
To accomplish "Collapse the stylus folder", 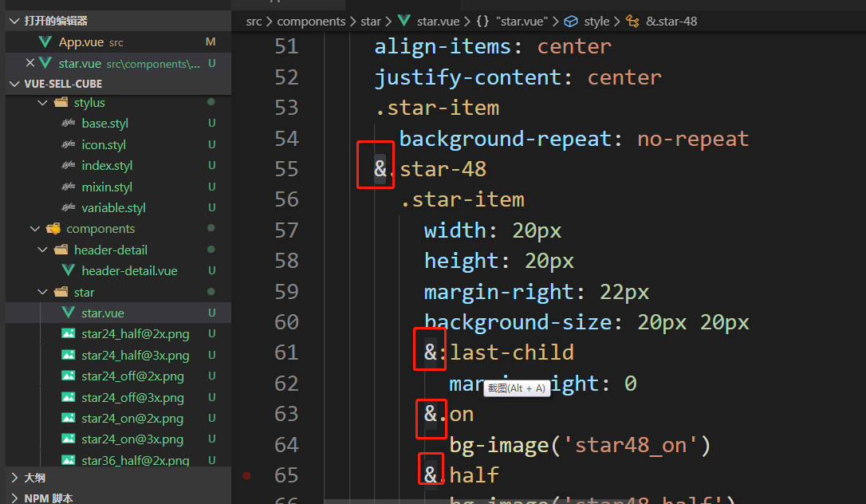I will (x=42, y=103).
